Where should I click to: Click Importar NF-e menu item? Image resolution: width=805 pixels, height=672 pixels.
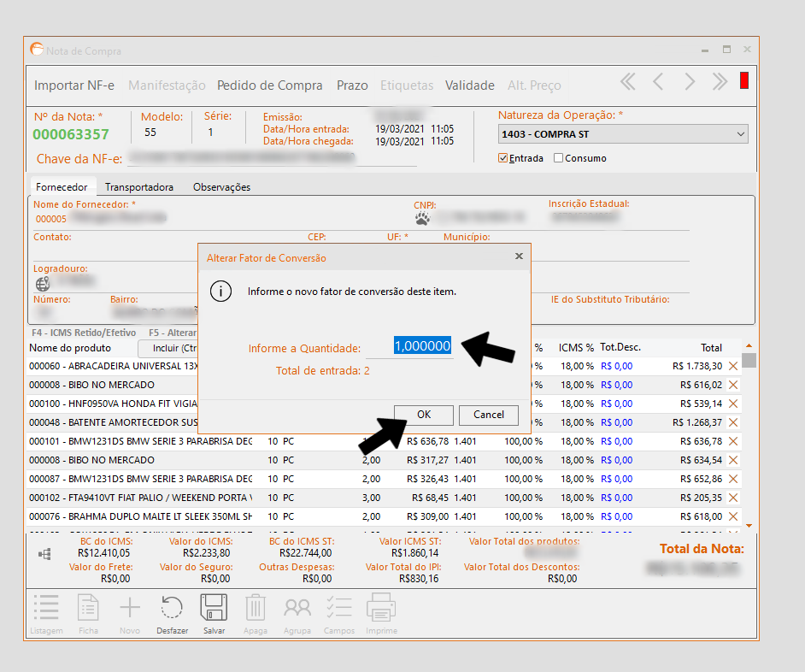pyautogui.click(x=74, y=85)
